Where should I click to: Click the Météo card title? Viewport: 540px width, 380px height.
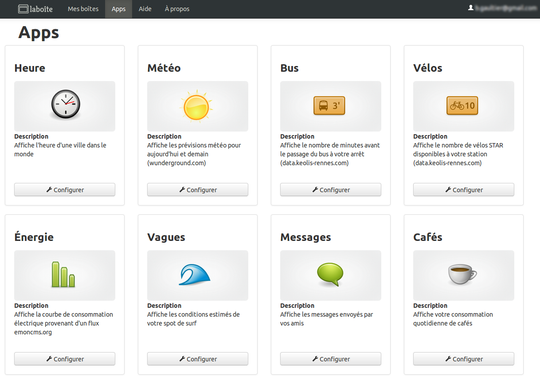tap(164, 68)
